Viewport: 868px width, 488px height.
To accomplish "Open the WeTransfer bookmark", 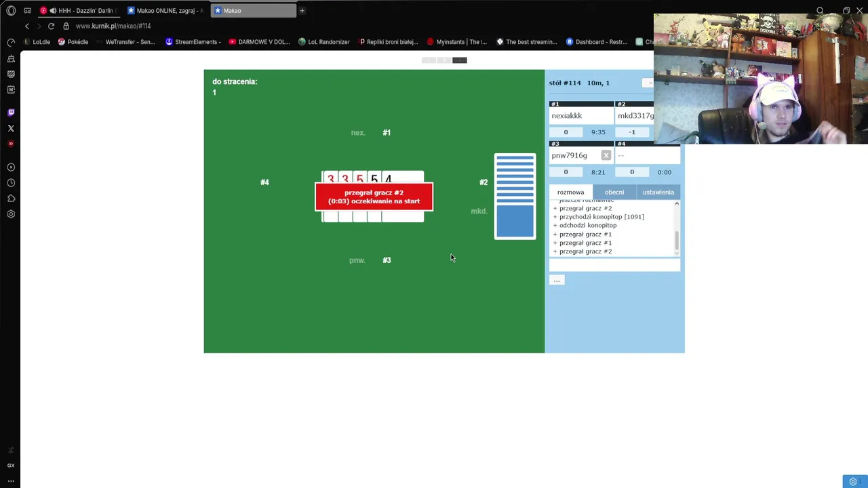I will click(125, 42).
